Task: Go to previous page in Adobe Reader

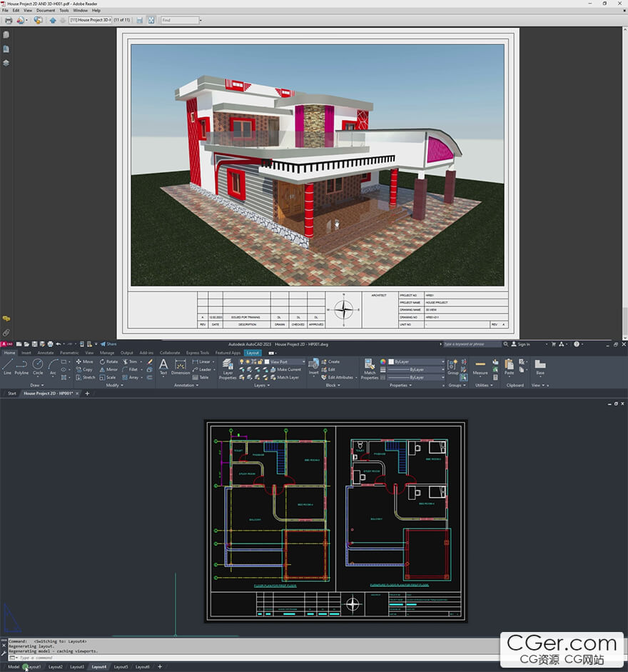Action: tap(53, 20)
